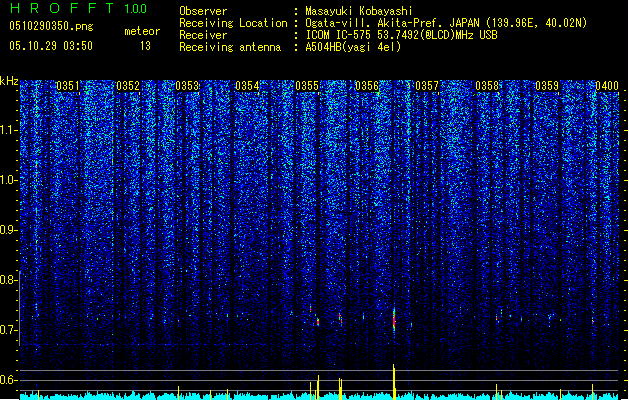Click the 0400 time marker
Screen dimensions: 629x400
pos(607,86)
